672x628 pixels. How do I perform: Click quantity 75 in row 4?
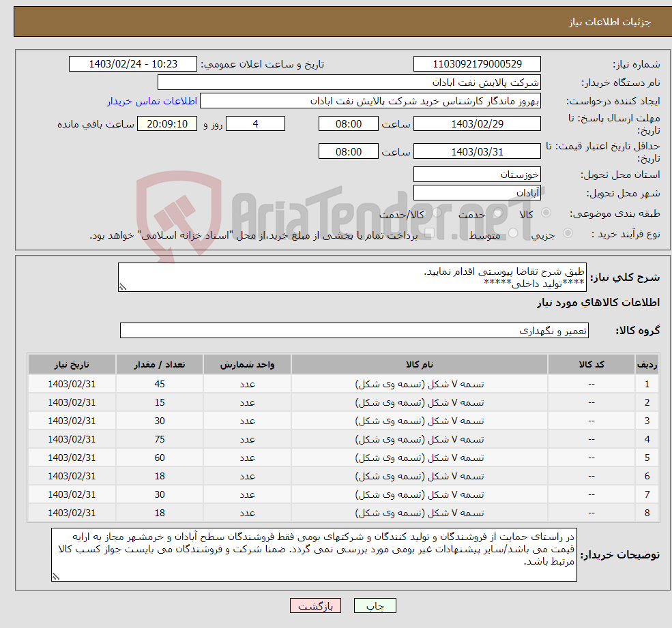160,440
